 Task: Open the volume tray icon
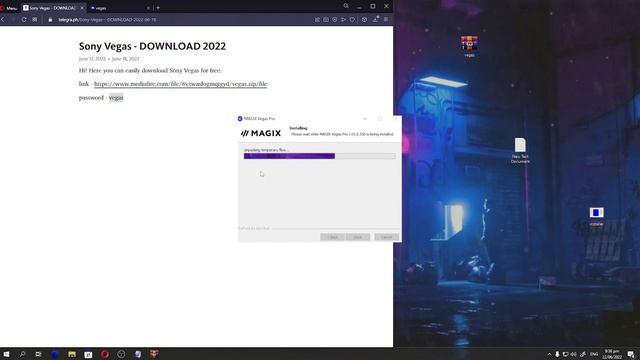(574, 354)
